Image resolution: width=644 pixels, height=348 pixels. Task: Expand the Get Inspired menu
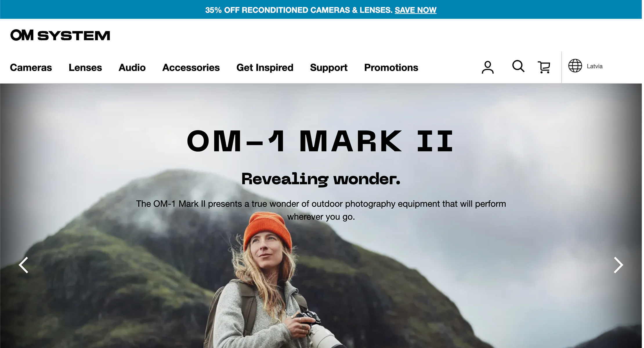tap(265, 68)
